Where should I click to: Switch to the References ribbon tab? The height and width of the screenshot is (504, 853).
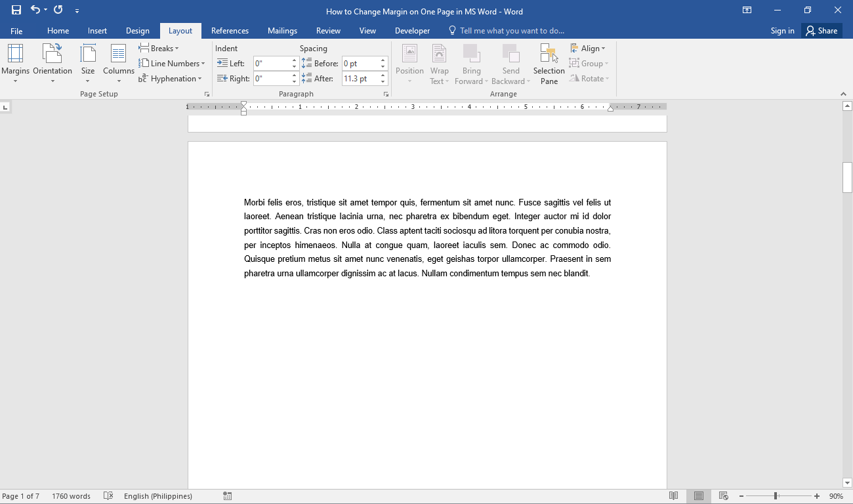[230, 30]
